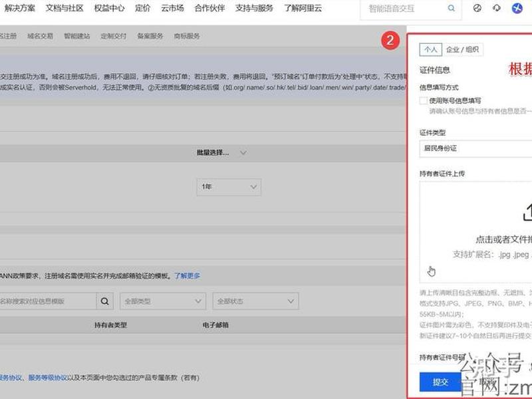Go to 域名交易 sub-navigation item
The height and width of the screenshot is (399, 532).
pyautogui.click(x=40, y=36)
